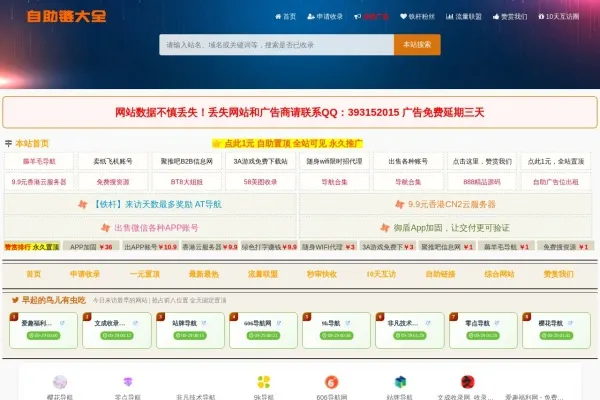This screenshot has height=400, width=600.
Task: Select 一元置顶 in the navigation bar
Action: coord(145,274)
